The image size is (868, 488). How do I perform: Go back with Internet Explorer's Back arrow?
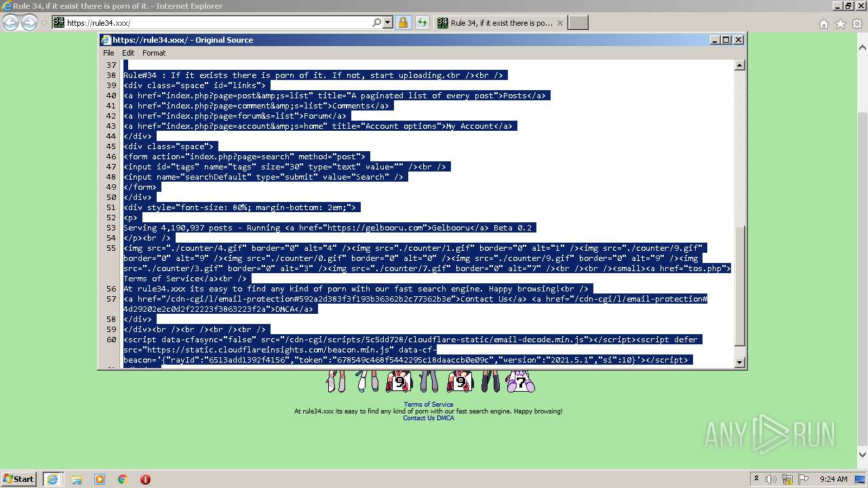[10, 23]
